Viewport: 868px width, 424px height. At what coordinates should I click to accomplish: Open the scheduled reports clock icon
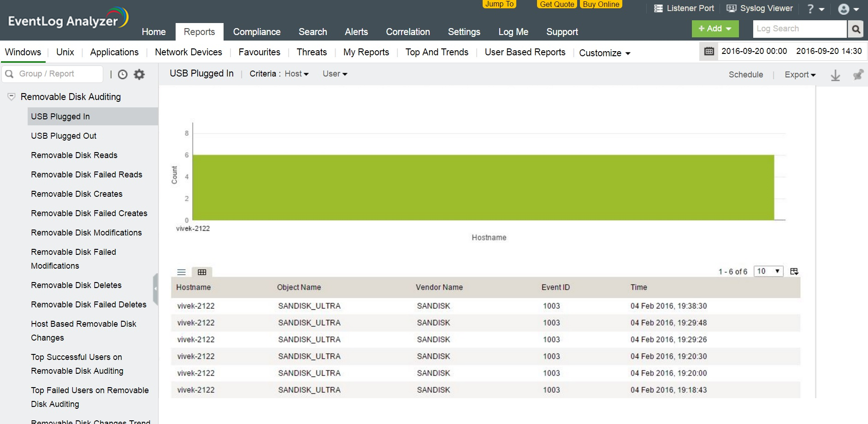tap(123, 74)
